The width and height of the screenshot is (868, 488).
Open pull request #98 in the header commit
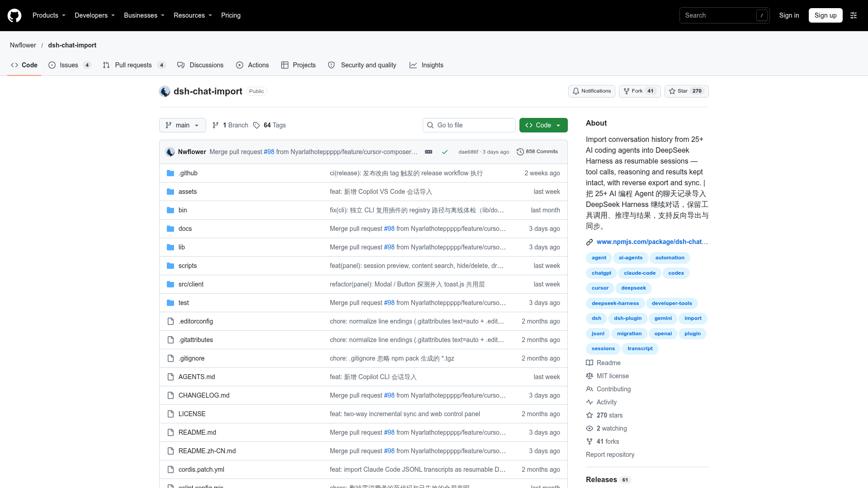[269, 152]
